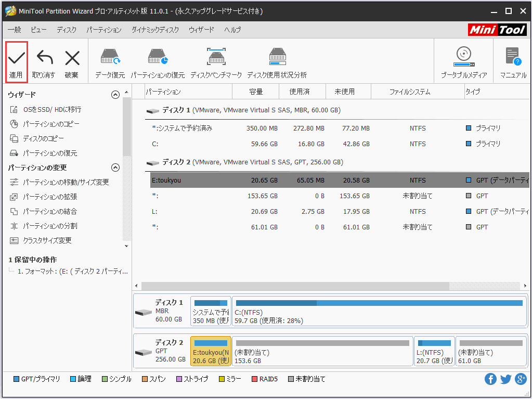Viewport: 532px width, 399px height.
Task: Open the Twitter share icon
Action: tap(505, 379)
